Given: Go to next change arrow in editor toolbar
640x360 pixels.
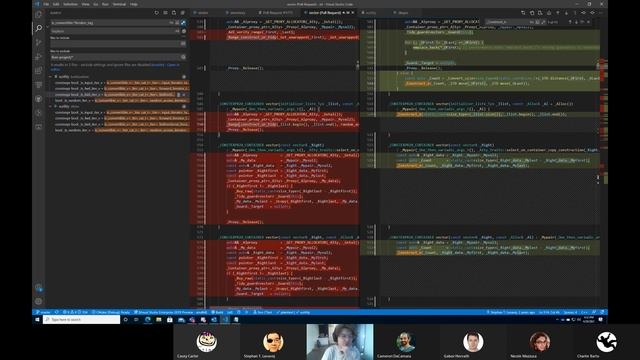Looking at the screenshot, I should pos(566,13).
